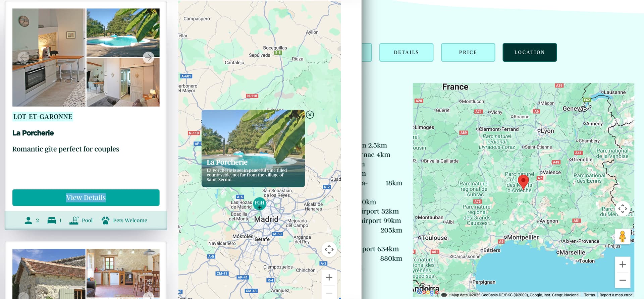Click the previous image arrow on the La Porcherie card
Viewport: 644px width, 299px height.
[x=23, y=57]
